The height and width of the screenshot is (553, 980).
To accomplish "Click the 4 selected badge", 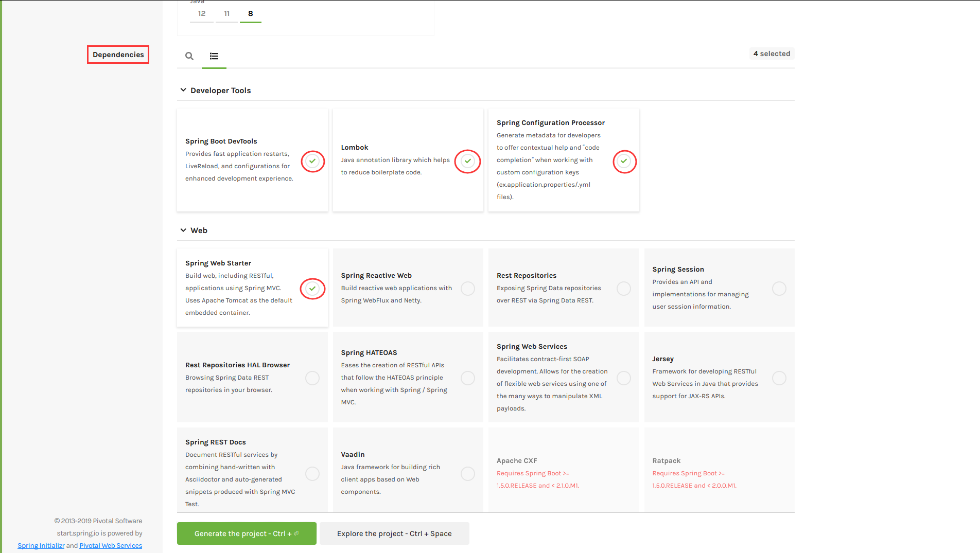I will coord(772,53).
